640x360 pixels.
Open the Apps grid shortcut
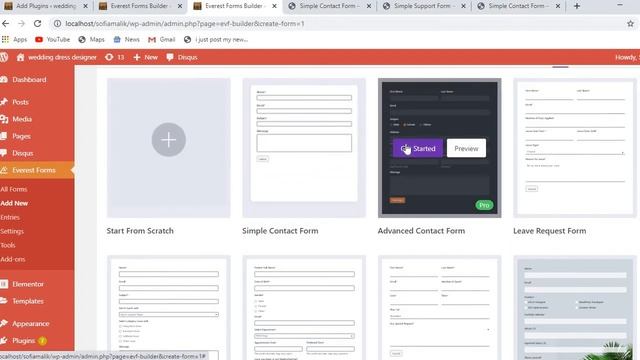(14, 40)
